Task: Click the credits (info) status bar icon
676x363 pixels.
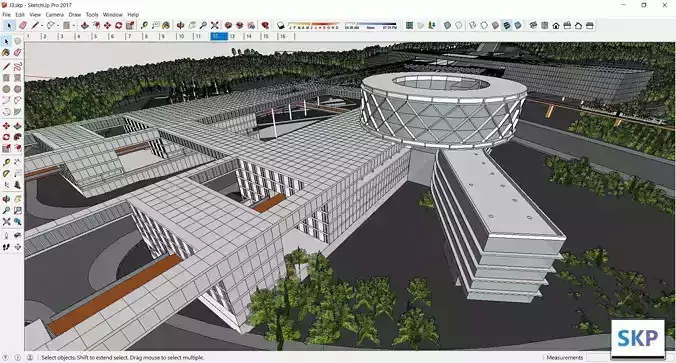Action: 18,357
